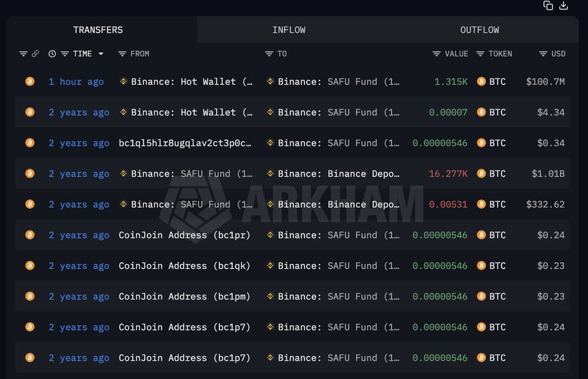Open the filter icon beside FROM column
This screenshot has width=588, height=379.
(x=122, y=54)
